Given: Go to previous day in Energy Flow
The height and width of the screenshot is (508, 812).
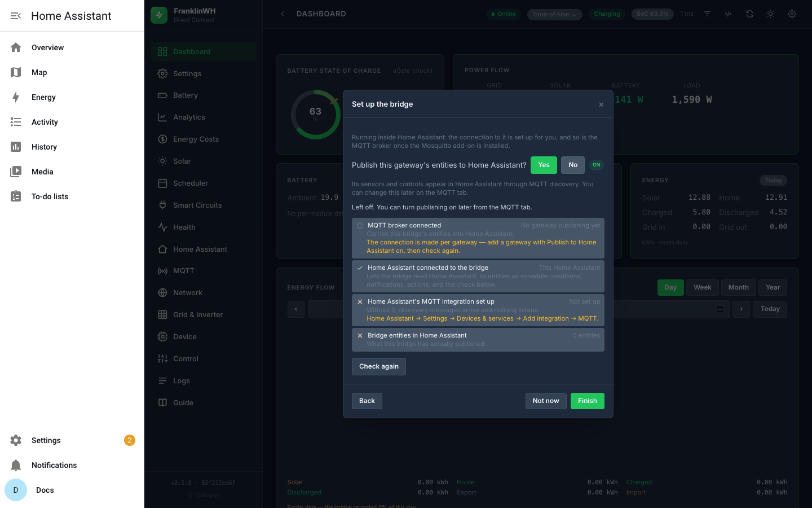Looking at the screenshot, I should pos(296,309).
